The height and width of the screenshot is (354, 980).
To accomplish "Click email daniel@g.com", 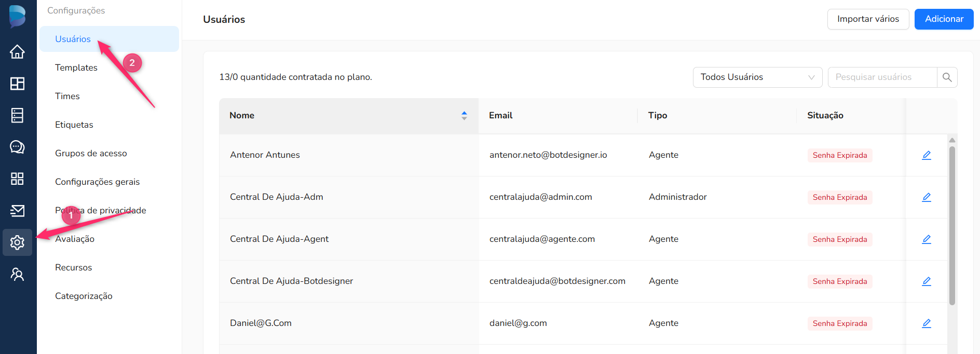I will pyautogui.click(x=518, y=323).
